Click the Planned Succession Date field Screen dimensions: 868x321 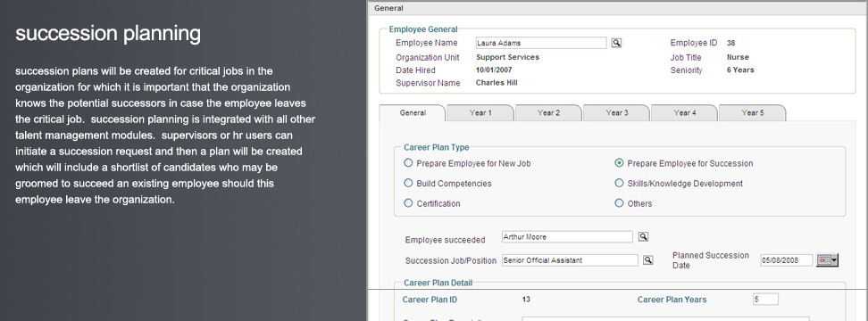coord(787,260)
